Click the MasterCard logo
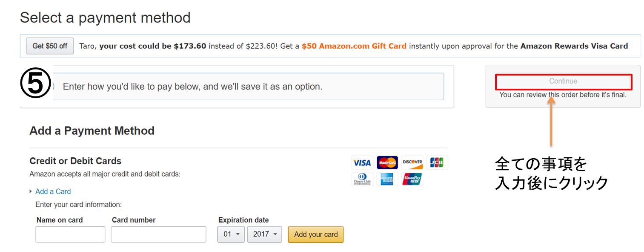Image resolution: width=644 pixels, height=252 pixels. [387, 162]
